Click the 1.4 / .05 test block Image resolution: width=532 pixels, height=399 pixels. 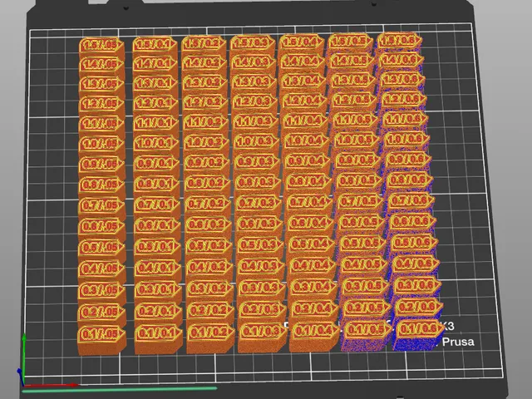click(101, 64)
